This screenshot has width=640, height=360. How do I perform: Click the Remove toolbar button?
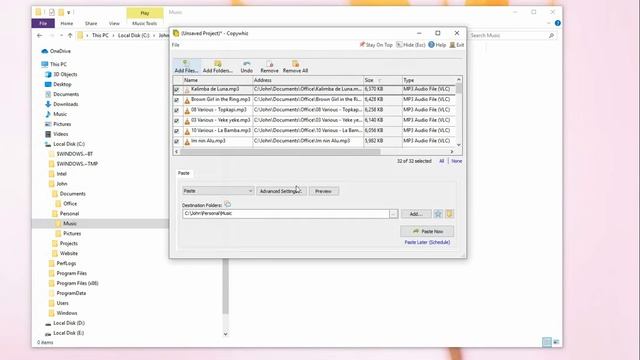pos(269,67)
